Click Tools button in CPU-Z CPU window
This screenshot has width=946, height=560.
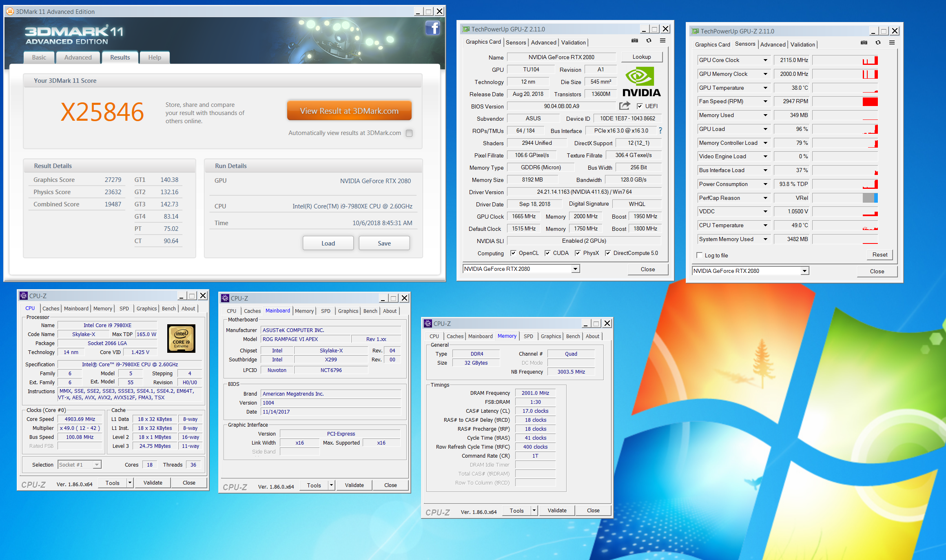point(113,483)
